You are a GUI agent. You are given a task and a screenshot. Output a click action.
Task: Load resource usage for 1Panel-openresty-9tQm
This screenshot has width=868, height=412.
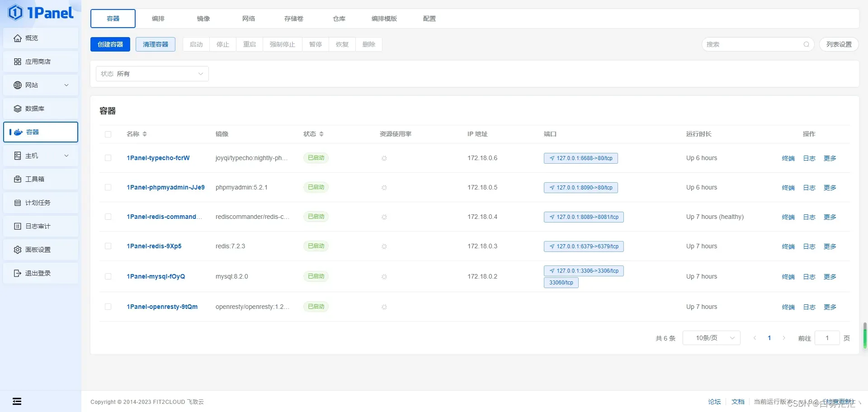(x=384, y=307)
